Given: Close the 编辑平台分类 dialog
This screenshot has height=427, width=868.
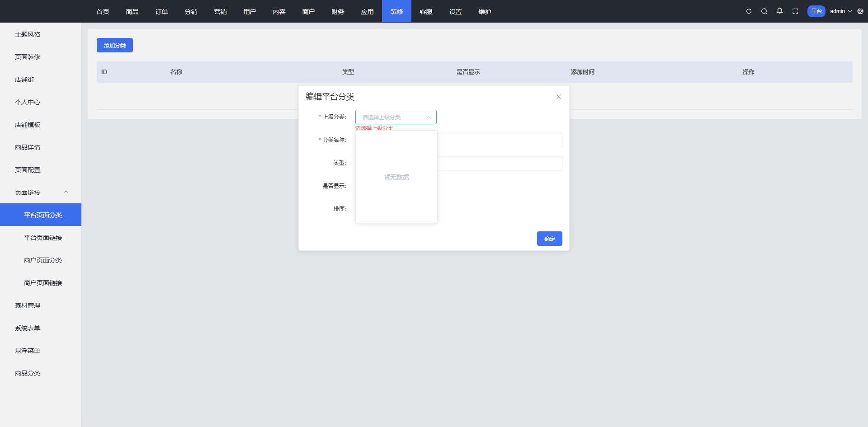Looking at the screenshot, I should click(559, 97).
